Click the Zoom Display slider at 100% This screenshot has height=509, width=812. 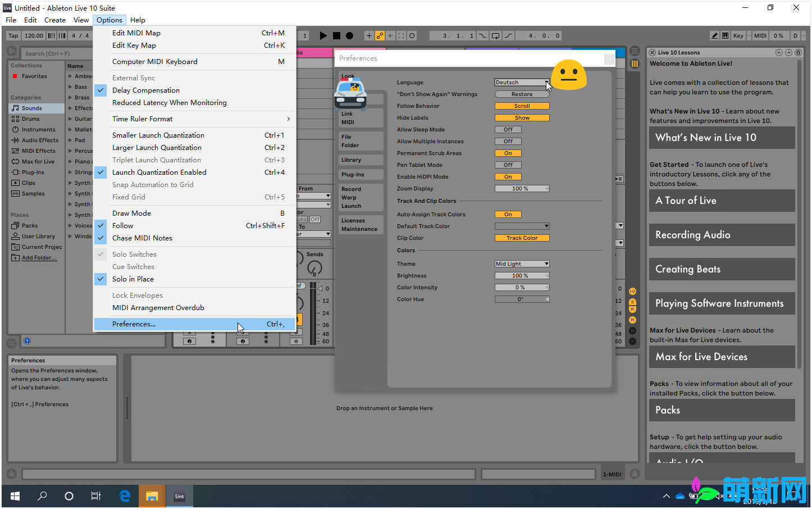pos(522,188)
